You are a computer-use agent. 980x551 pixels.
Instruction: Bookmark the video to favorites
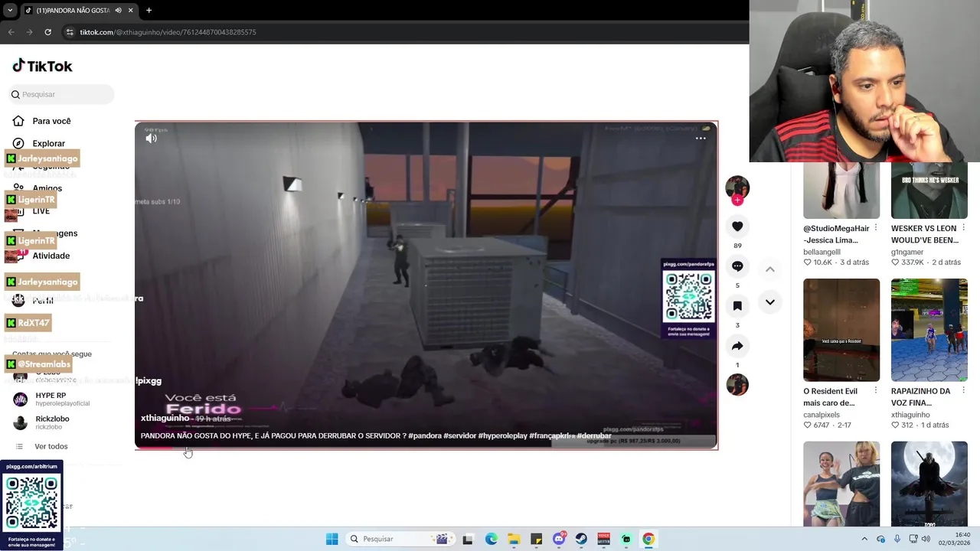coord(737,306)
